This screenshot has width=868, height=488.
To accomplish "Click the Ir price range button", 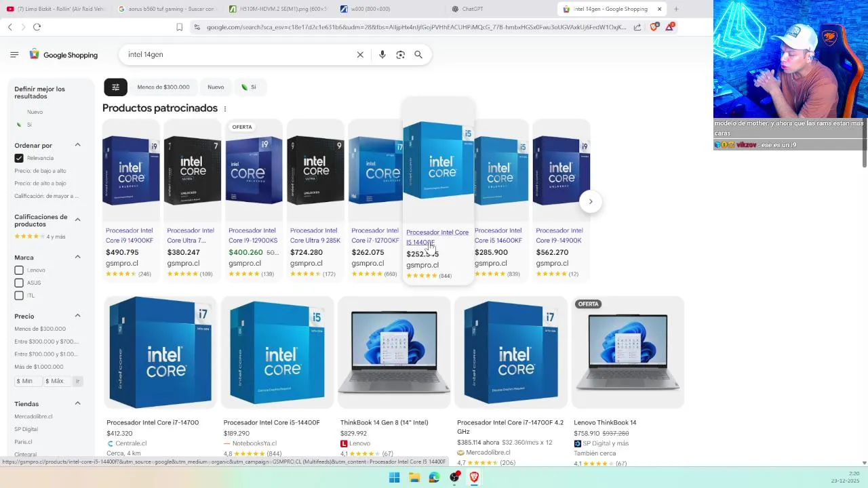I will coord(78,381).
